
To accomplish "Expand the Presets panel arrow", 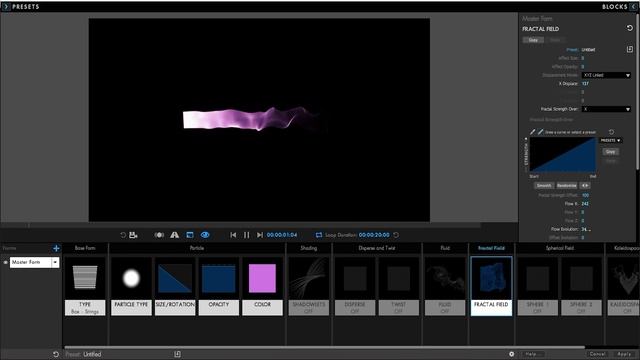I will tap(5, 7).
